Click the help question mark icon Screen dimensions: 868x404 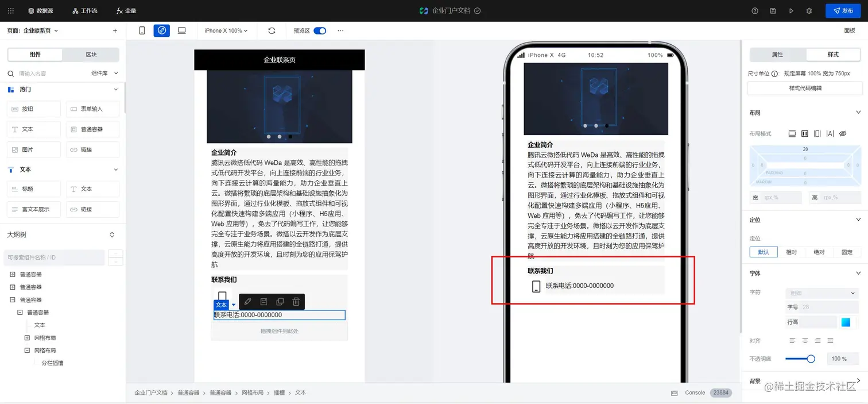click(755, 11)
